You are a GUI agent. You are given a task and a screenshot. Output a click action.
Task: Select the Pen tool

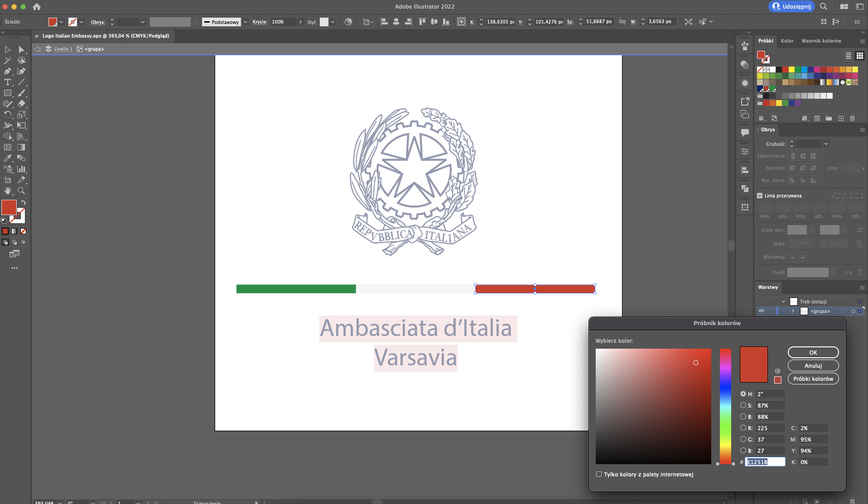[x=8, y=71]
